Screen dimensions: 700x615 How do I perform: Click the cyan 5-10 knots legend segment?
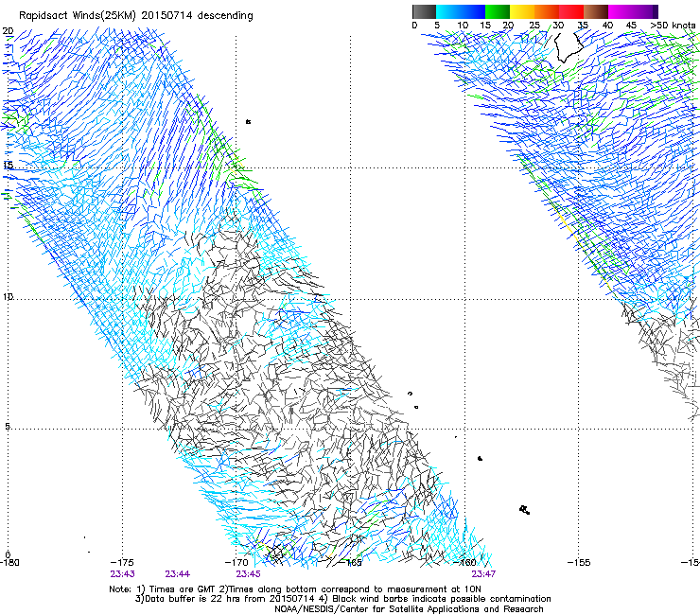[x=448, y=11]
